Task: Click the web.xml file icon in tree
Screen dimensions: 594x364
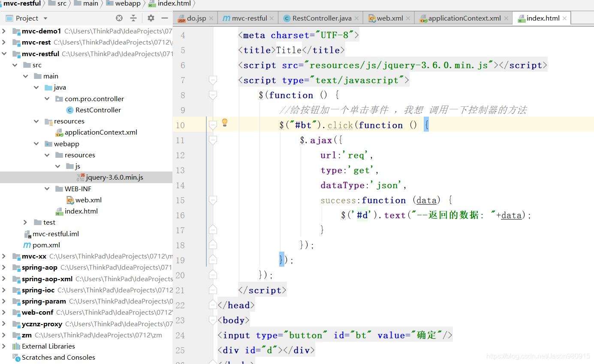Action: (70, 200)
